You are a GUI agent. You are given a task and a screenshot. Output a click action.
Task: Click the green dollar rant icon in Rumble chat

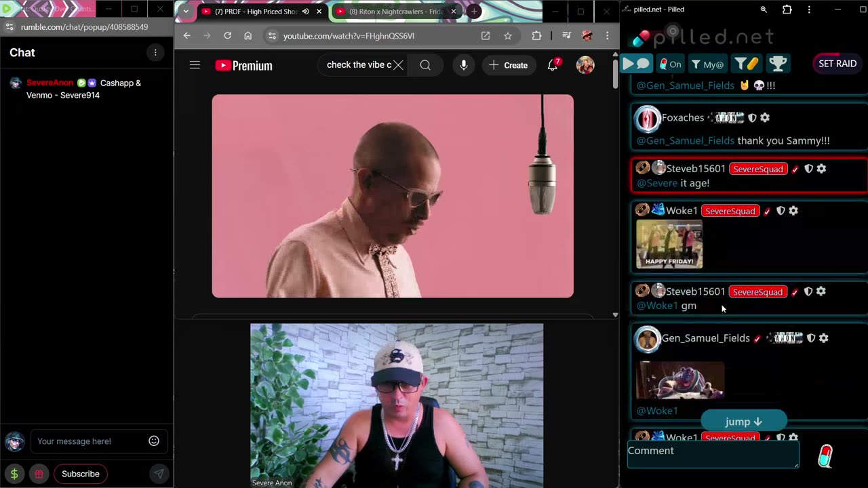tap(14, 474)
